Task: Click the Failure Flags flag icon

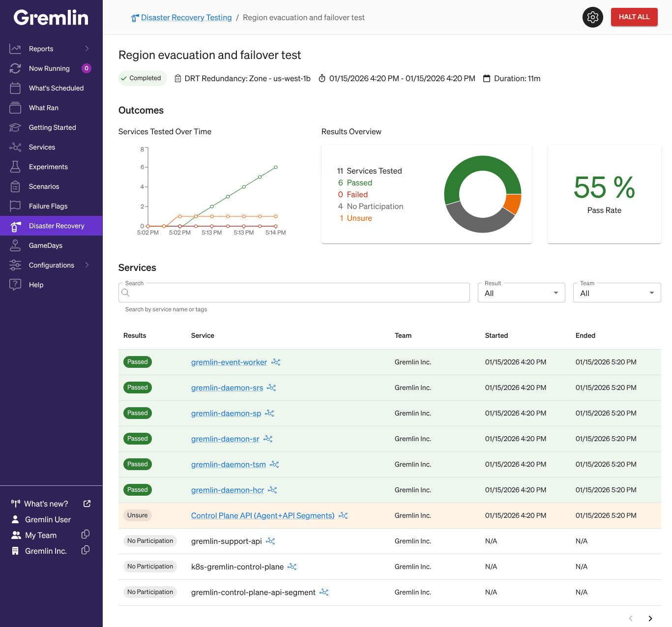Action: pos(15,206)
